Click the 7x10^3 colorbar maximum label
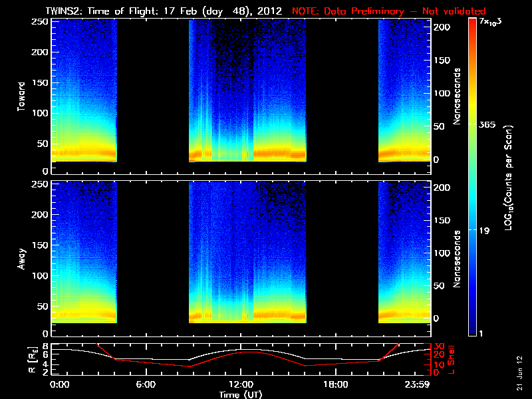The height and width of the screenshot is (399, 532). [491, 21]
